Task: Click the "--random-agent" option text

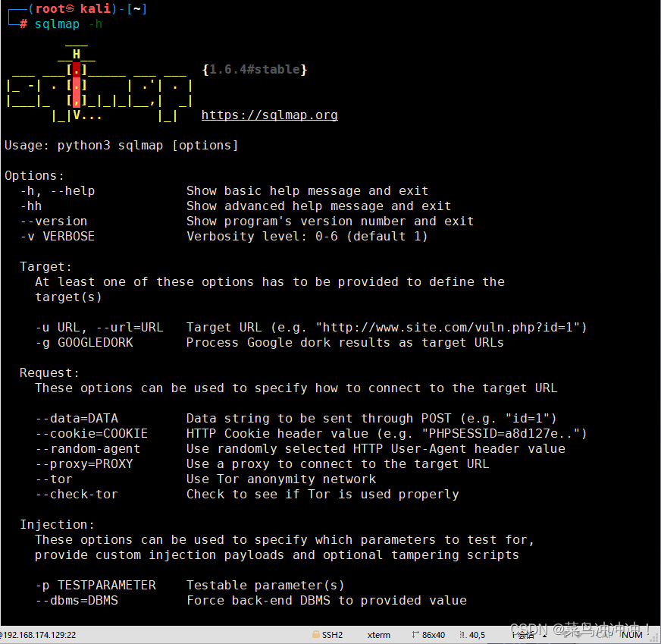Action: click(88, 449)
